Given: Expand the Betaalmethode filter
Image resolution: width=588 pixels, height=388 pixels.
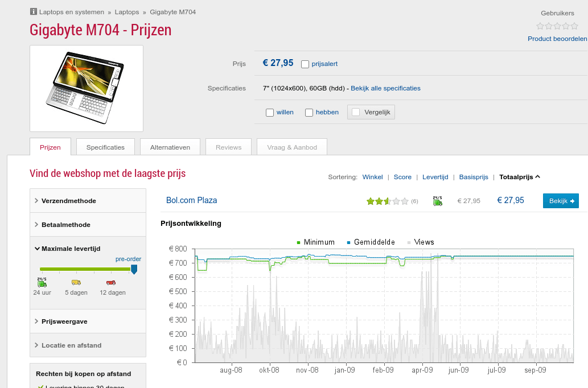Looking at the screenshot, I should tap(88, 225).
